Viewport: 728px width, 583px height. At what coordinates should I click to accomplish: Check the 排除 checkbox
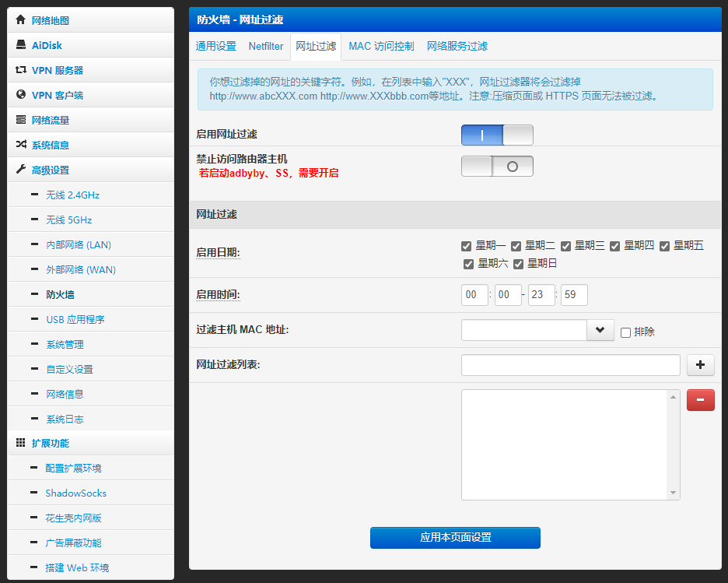coord(625,332)
